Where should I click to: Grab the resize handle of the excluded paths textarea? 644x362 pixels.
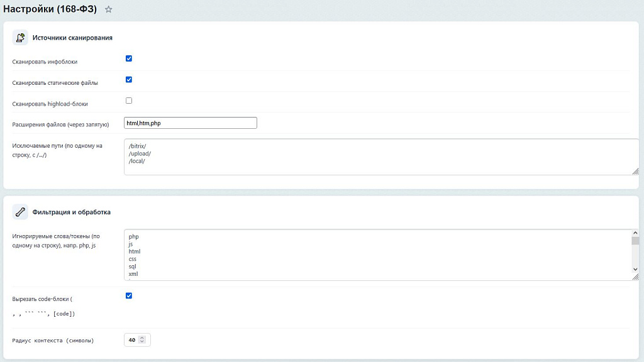point(635,171)
